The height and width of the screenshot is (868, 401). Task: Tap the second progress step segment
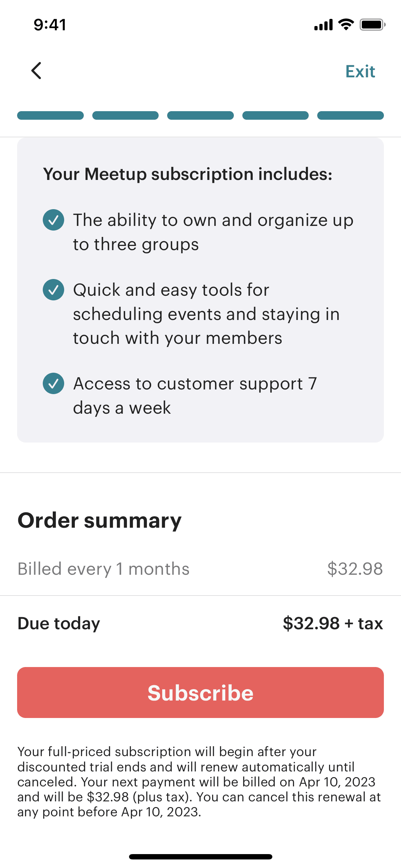tap(125, 115)
